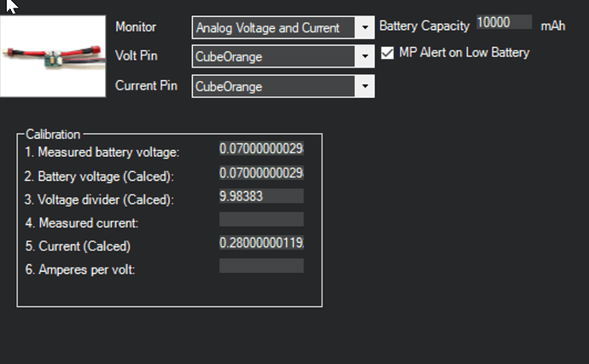Select the Analog Voltage and Current combo text
Screen dimensions: 589x364
(268, 28)
